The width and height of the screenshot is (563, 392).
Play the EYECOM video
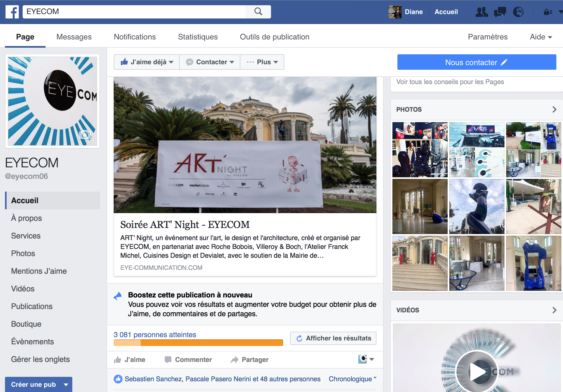(x=477, y=371)
